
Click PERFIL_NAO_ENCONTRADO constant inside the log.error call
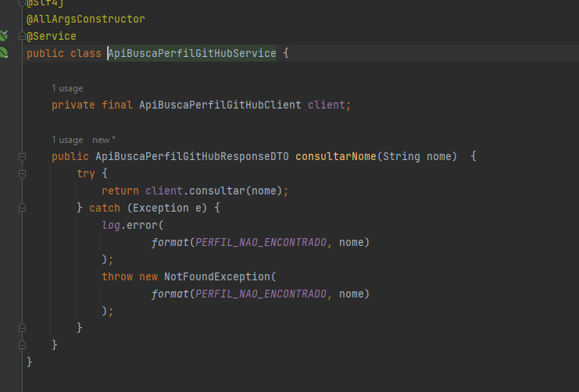261,243
